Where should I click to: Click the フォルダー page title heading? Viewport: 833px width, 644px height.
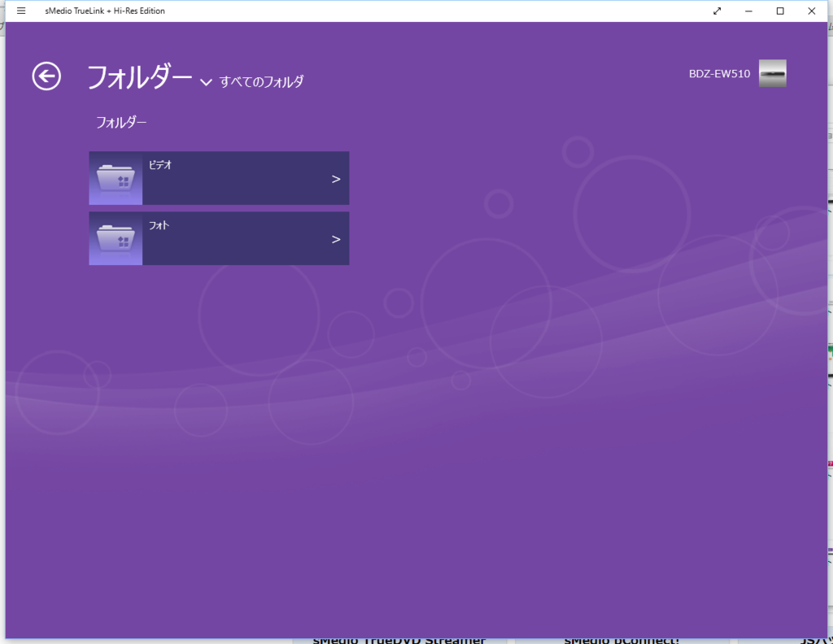[139, 77]
